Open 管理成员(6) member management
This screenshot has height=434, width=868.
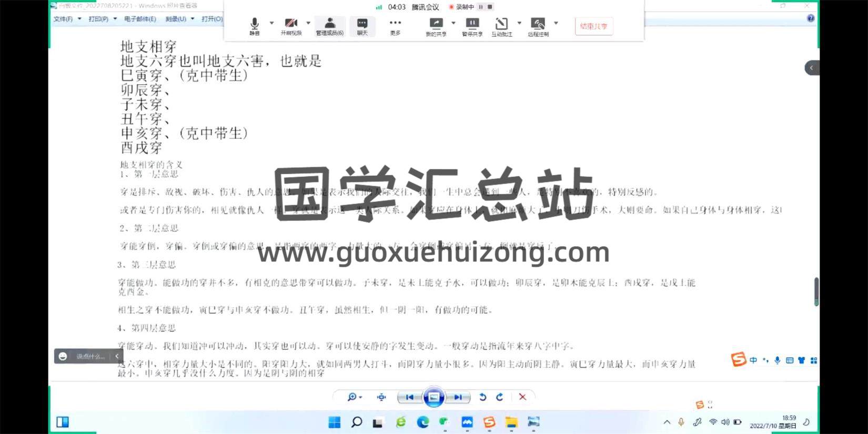(330, 26)
